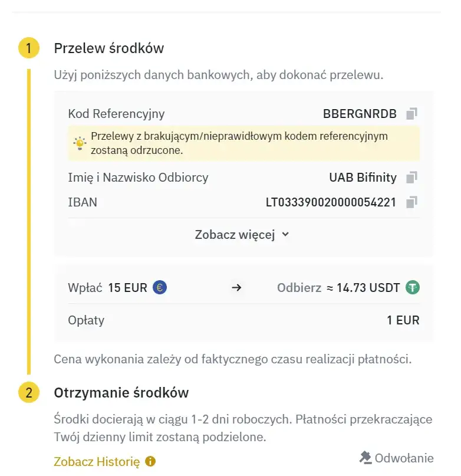Screen dimensions: 461x476
Task: Select the Otrzymanie środków section header
Action: pyautogui.click(x=121, y=393)
